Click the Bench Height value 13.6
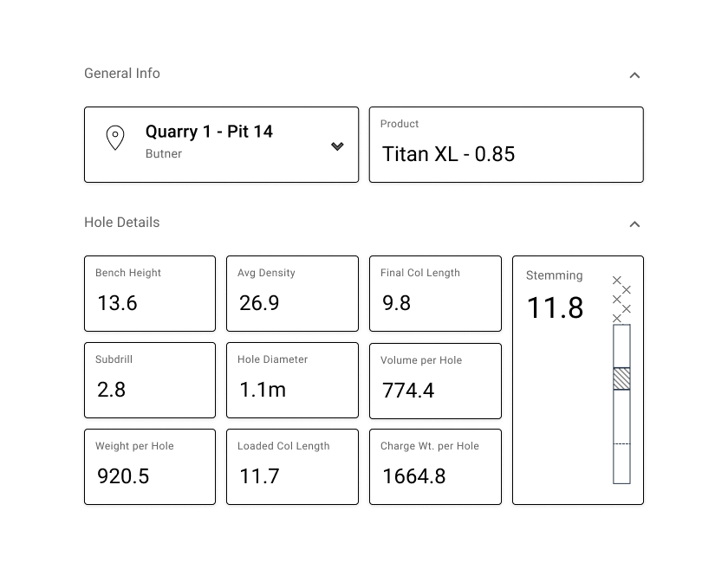The height and width of the screenshot is (569, 728). (117, 303)
